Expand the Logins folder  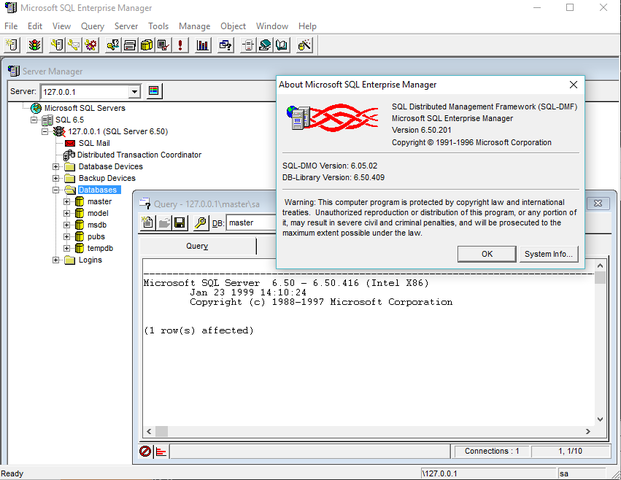(56, 260)
